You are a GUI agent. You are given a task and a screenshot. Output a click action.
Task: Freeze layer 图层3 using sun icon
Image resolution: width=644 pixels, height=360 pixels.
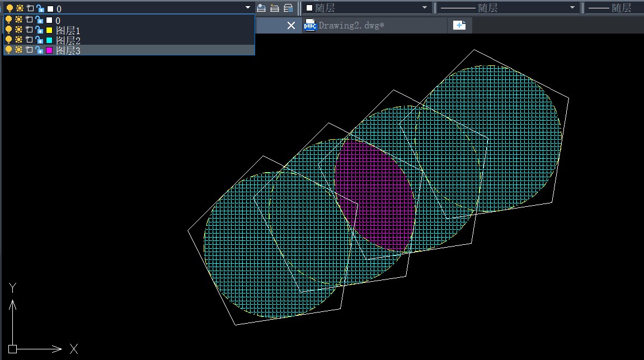tap(19, 50)
